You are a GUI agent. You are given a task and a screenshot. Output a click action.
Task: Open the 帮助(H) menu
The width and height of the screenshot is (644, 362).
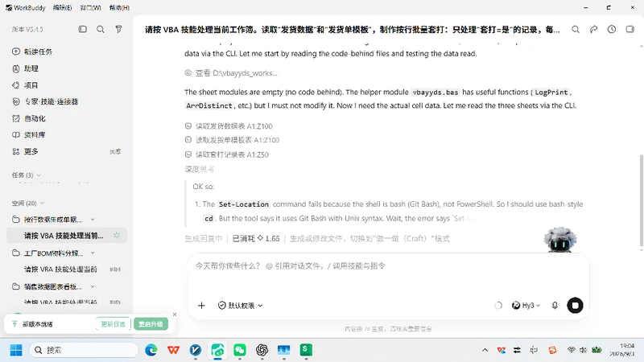[119, 8]
